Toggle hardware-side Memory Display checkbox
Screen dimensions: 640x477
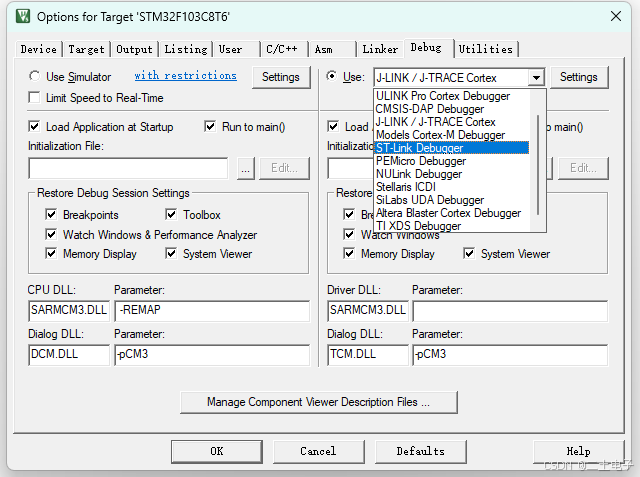coord(349,254)
